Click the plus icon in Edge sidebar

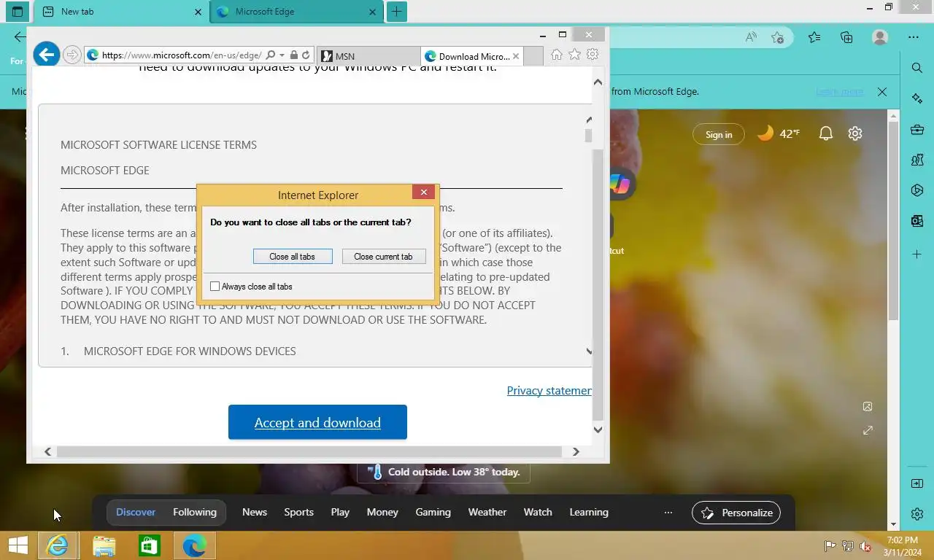coord(917,254)
